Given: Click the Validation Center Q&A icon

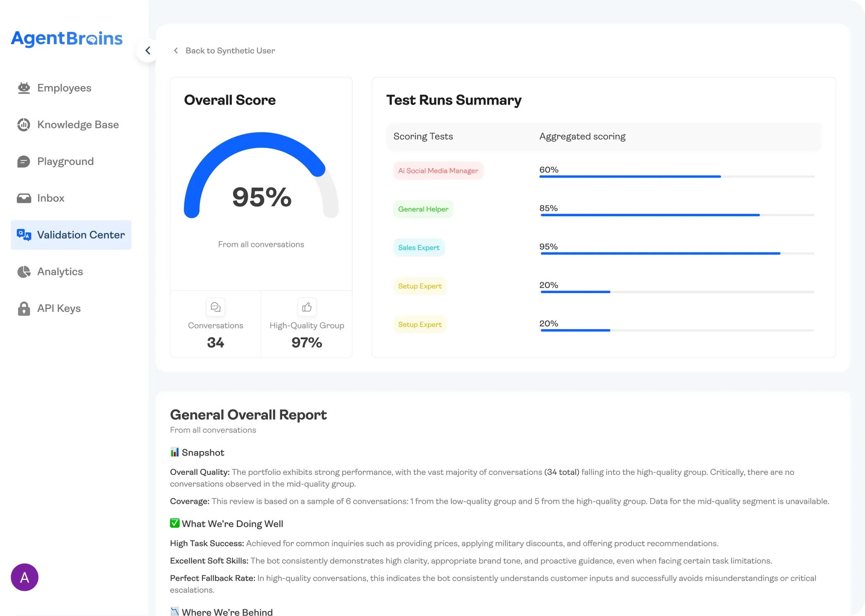Looking at the screenshot, I should [x=24, y=235].
